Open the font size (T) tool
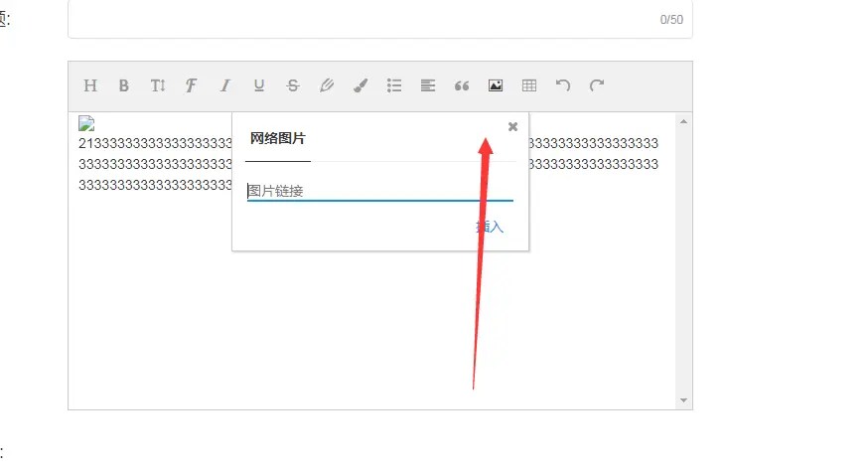This screenshot has width=868, height=472. tap(158, 85)
